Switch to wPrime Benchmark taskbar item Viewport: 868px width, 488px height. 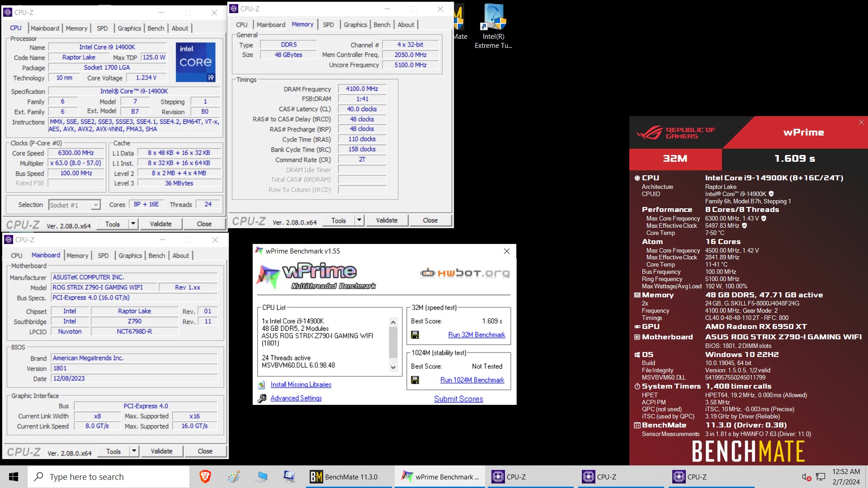[x=440, y=477]
